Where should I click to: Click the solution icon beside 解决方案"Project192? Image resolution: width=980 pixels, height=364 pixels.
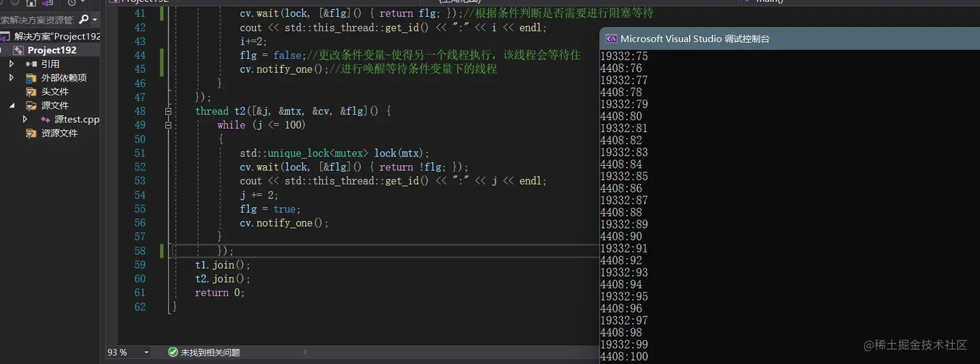tap(6, 36)
